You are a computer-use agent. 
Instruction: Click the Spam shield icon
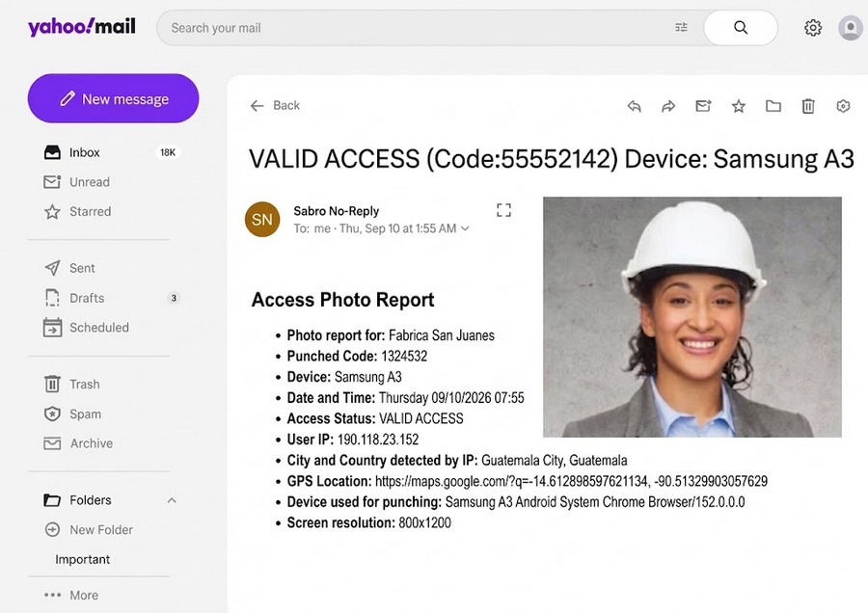[x=52, y=413]
